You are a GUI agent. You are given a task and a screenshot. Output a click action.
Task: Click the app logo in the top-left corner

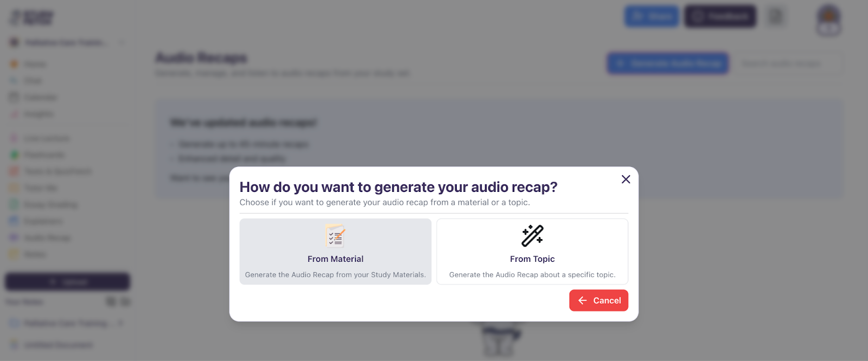(30, 16)
